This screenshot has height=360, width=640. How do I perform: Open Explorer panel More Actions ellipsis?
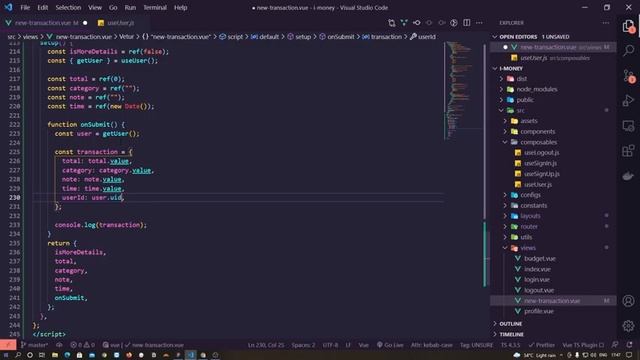(x=606, y=23)
